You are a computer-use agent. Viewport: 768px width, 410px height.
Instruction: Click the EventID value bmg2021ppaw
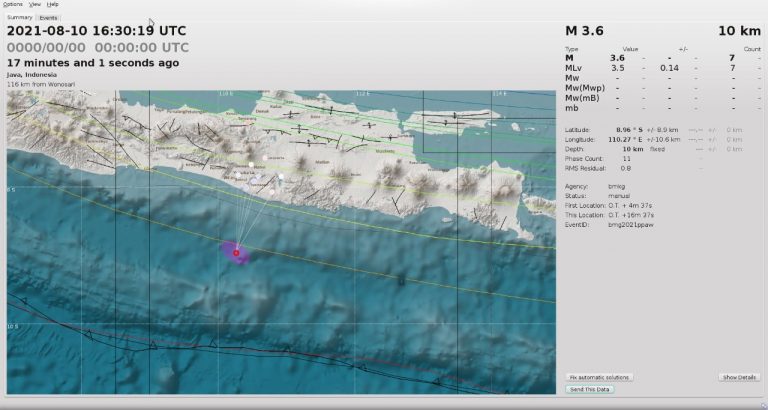point(630,225)
